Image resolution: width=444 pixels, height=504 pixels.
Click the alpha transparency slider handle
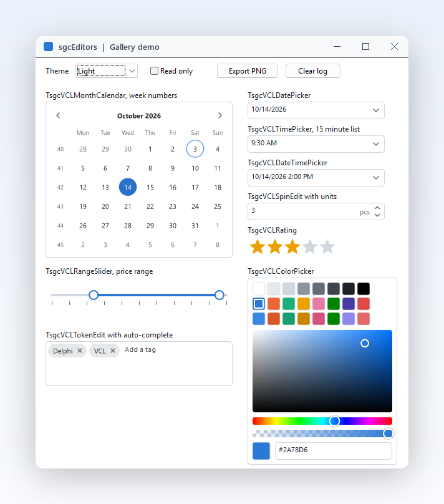388,434
